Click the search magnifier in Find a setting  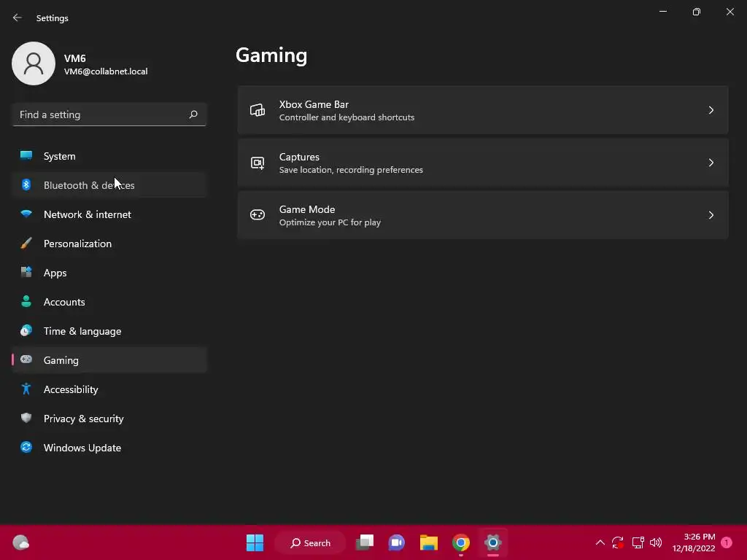pyautogui.click(x=193, y=114)
